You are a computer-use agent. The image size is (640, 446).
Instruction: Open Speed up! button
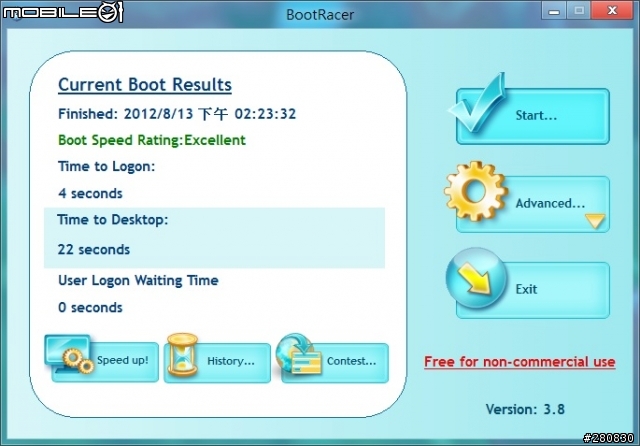tap(105, 362)
